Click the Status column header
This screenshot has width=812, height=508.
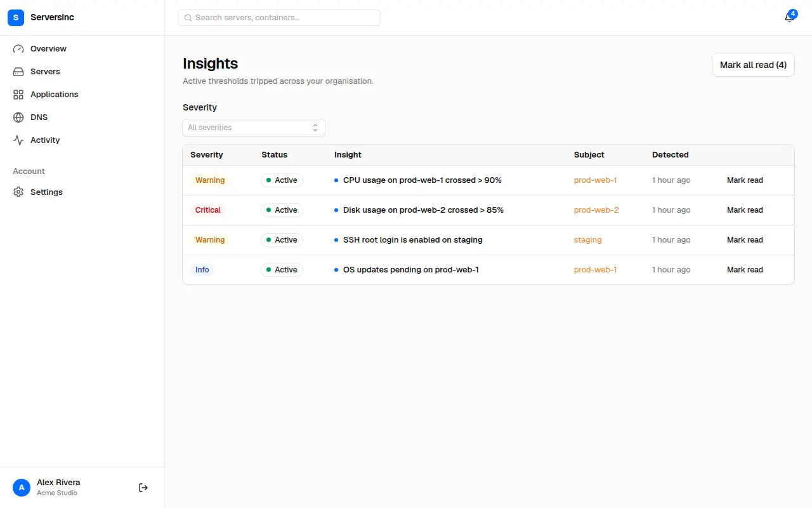274,155
